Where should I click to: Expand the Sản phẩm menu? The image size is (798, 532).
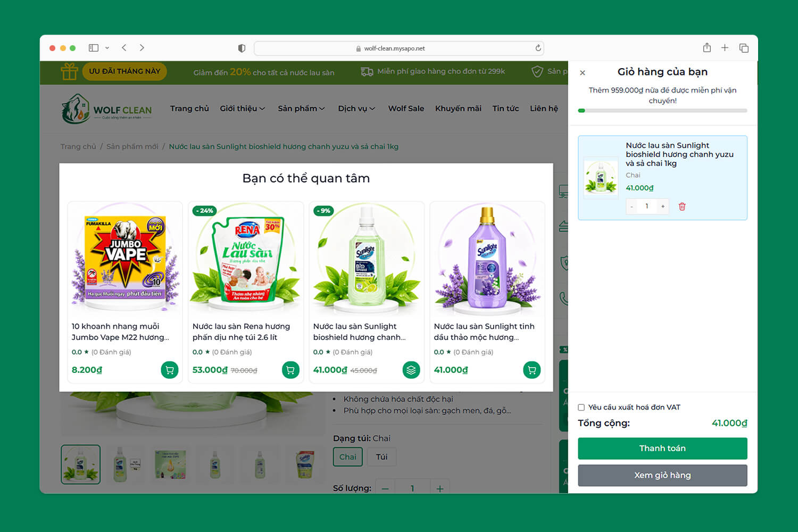point(301,109)
